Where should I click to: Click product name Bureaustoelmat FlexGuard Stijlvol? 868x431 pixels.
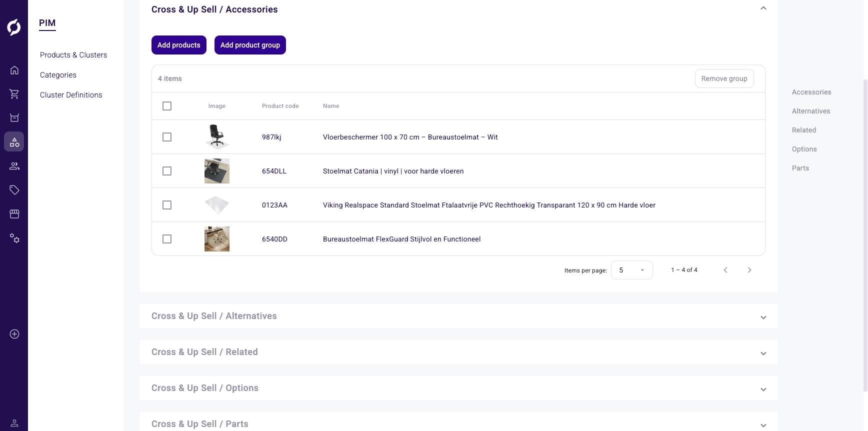coord(402,239)
